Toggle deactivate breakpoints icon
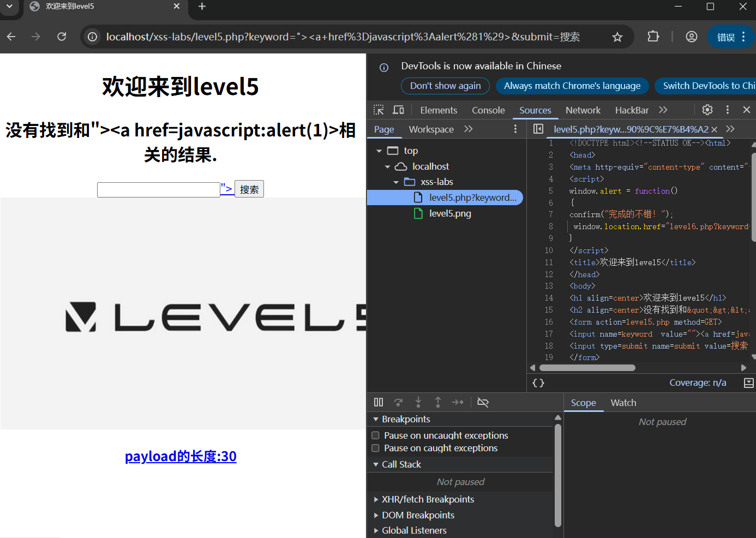This screenshot has height=538, width=756. (483, 402)
